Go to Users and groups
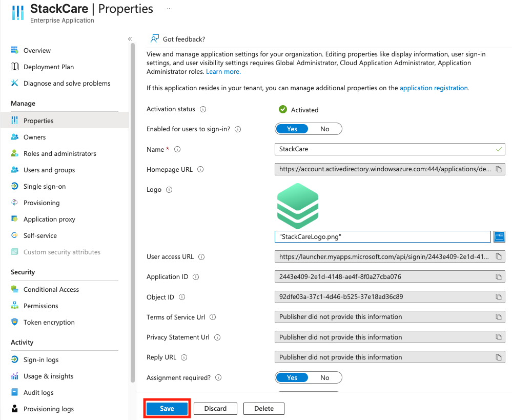The width and height of the screenshot is (512, 420). (49, 170)
